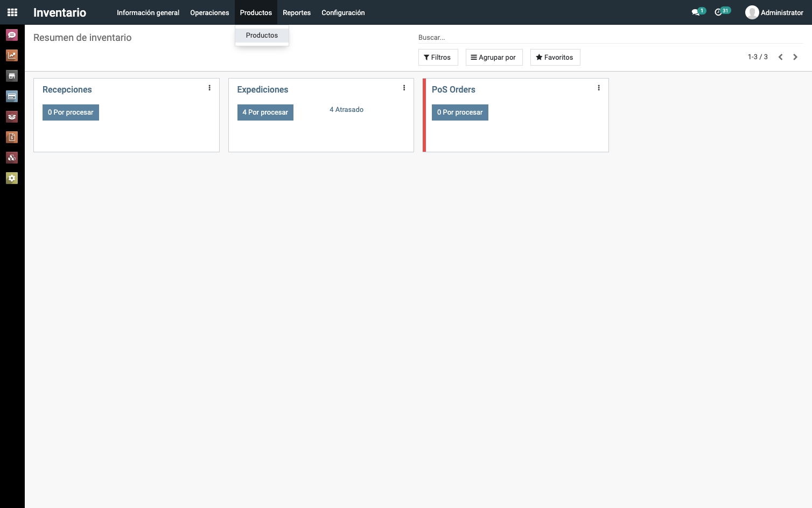Expand the Filtros dropdown
Image resolution: width=812 pixels, height=508 pixels.
(438, 58)
